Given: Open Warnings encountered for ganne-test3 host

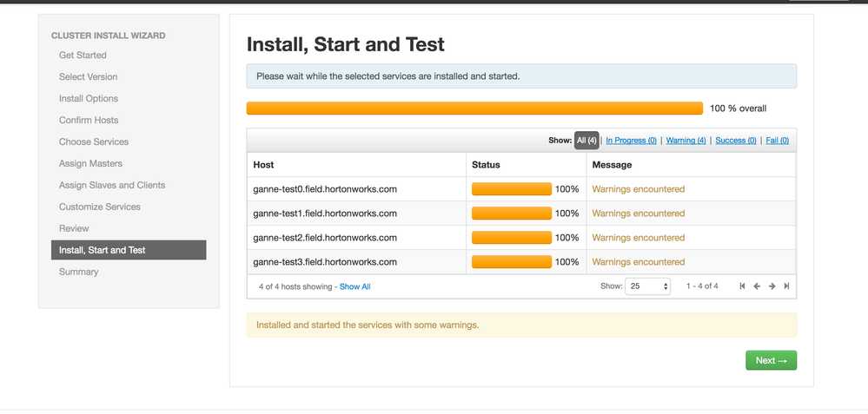Looking at the screenshot, I should (x=638, y=262).
